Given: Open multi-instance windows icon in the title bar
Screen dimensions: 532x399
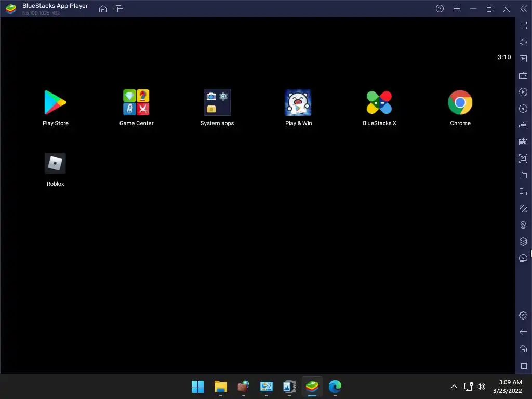Looking at the screenshot, I should pyautogui.click(x=119, y=9).
